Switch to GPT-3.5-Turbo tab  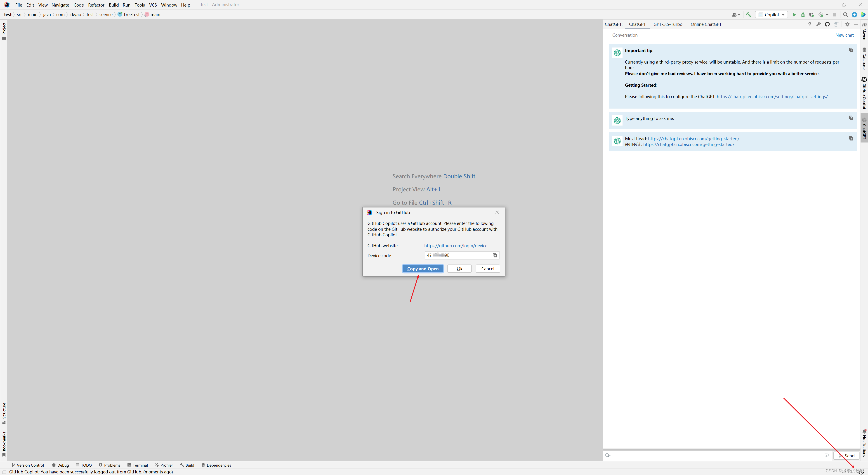tap(668, 24)
